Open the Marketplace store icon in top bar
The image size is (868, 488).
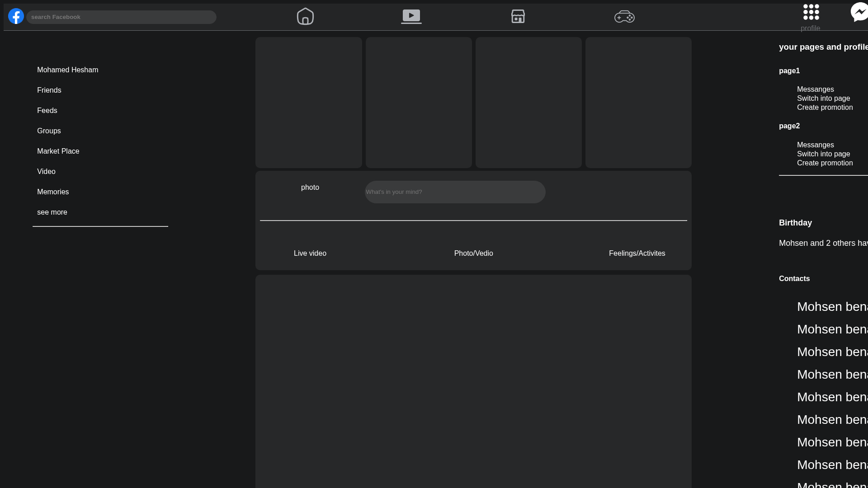tap(518, 16)
